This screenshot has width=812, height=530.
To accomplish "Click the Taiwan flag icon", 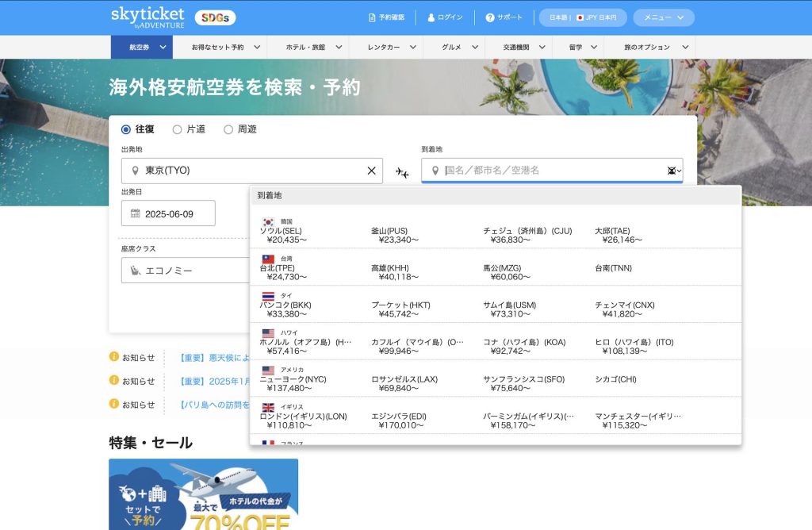I will point(268,259).
